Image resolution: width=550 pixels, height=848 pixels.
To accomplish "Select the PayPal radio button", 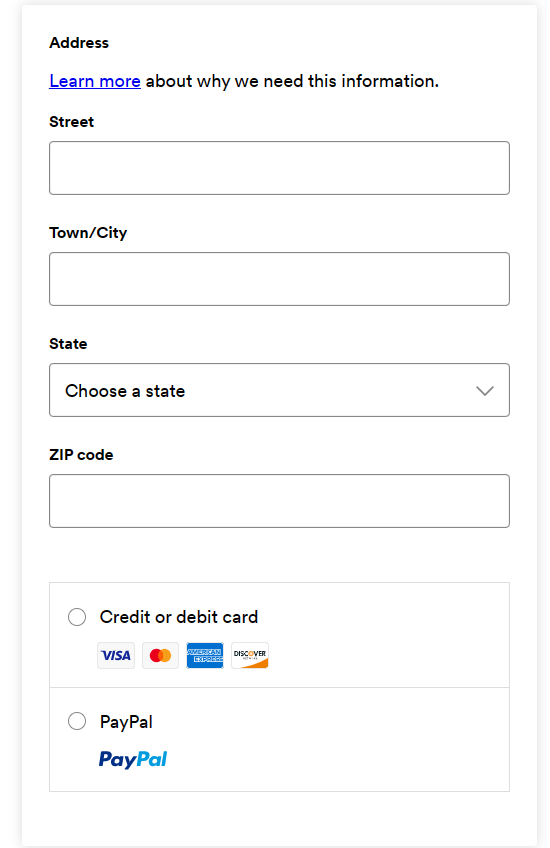I will (77, 721).
